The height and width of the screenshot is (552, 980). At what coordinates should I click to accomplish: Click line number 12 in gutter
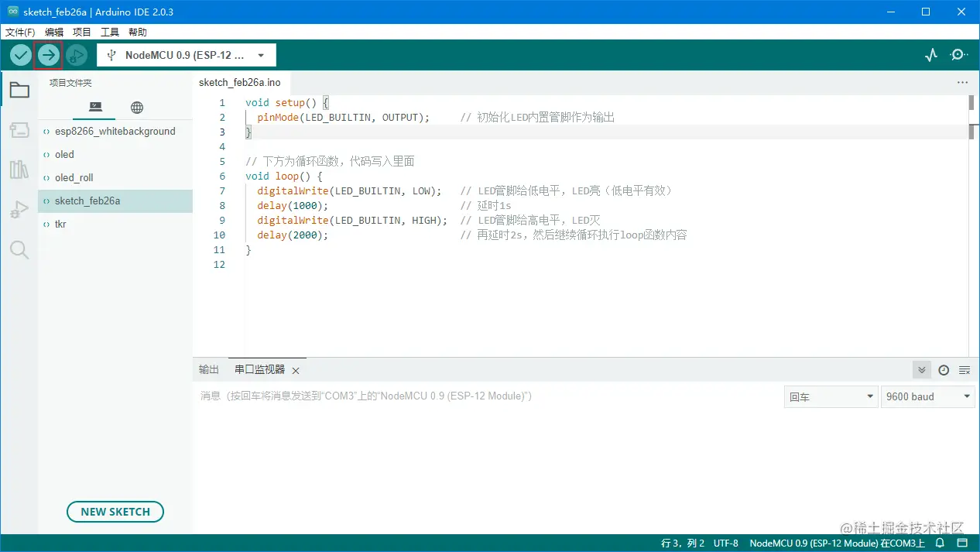(219, 264)
